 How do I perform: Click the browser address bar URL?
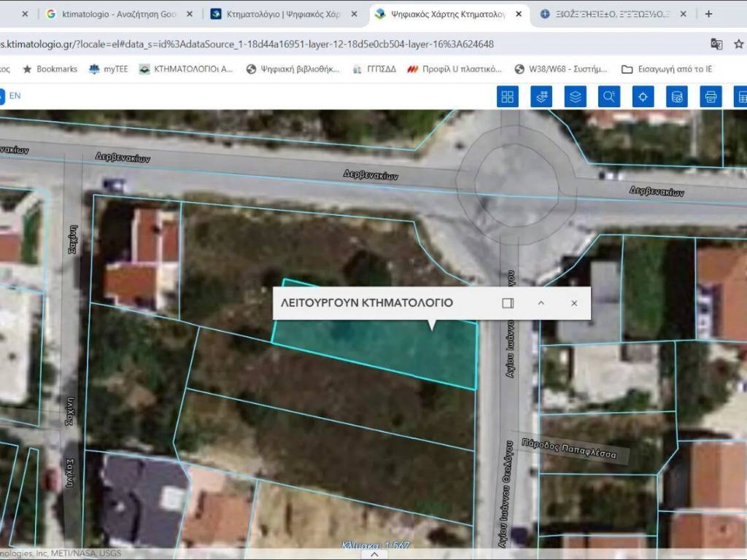click(x=248, y=44)
